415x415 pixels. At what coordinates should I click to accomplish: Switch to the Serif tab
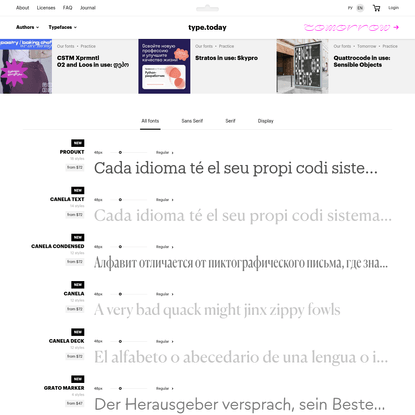click(230, 121)
